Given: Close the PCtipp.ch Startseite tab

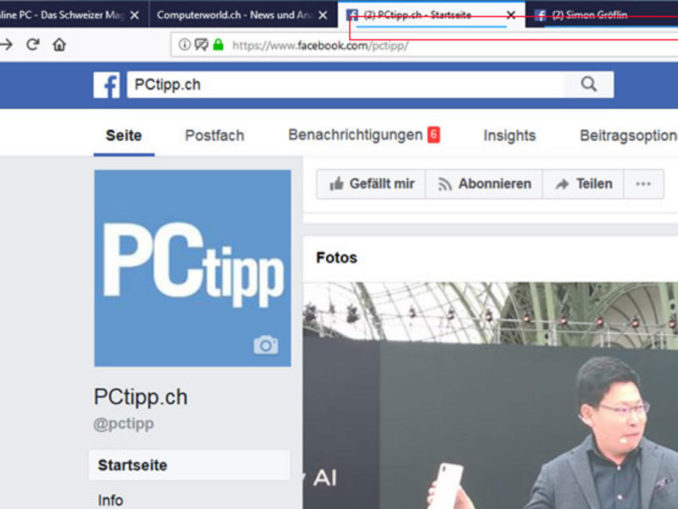Looking at the screenshot, I should point(511,15).
